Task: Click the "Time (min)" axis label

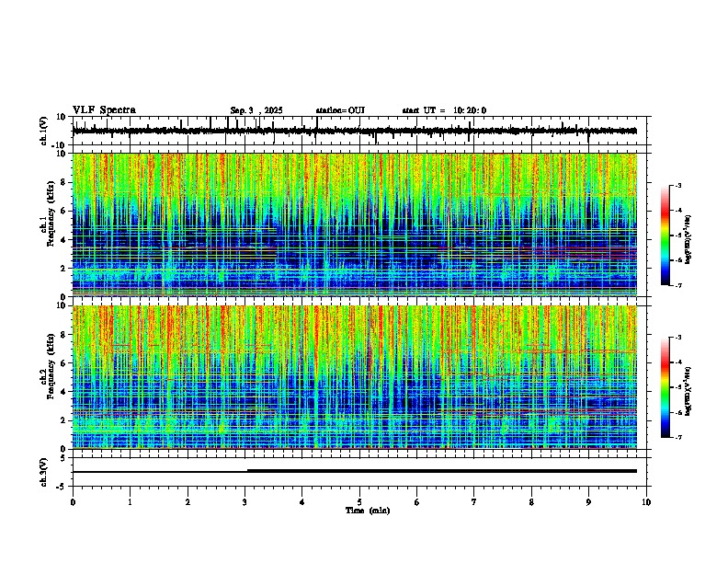Action: [368, 511]
